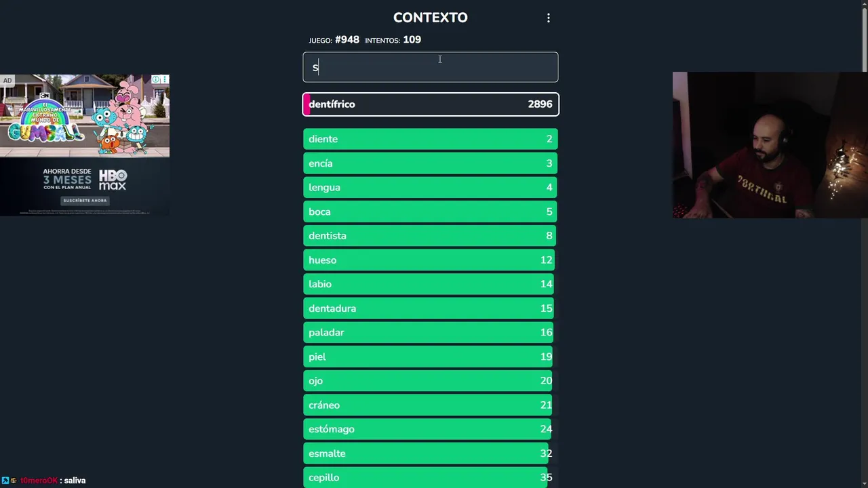Focus the word guess input field
The height and width of the screenshot is (488, 868).
(431, 67)
